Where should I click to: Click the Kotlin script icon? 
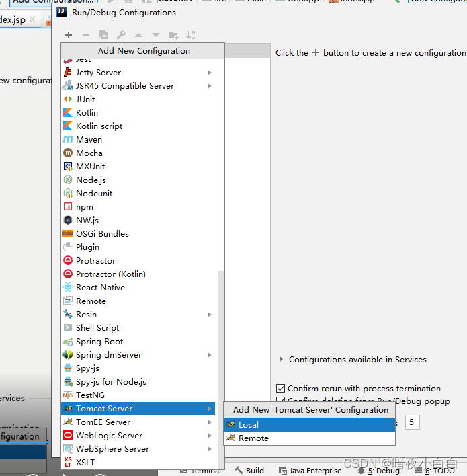click(68, 126)
